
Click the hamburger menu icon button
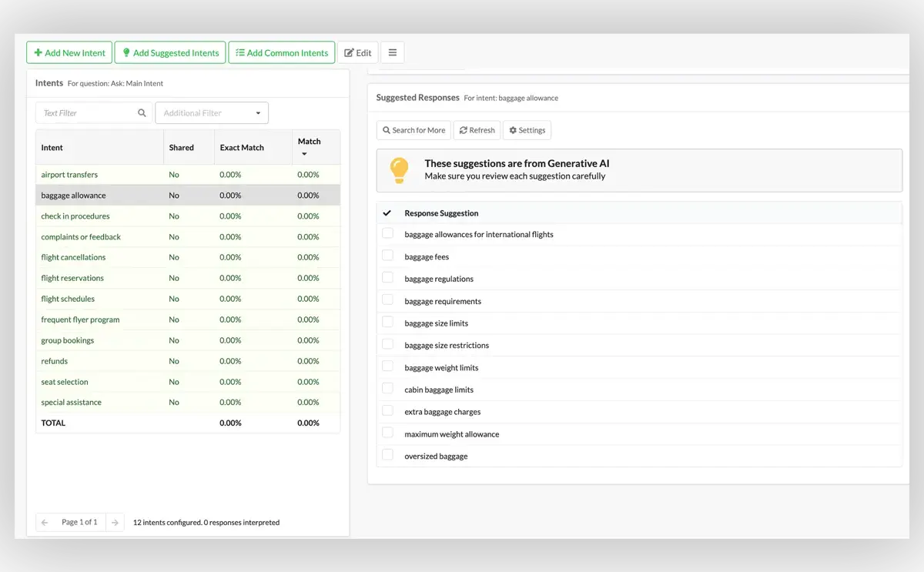click(392, 52)
